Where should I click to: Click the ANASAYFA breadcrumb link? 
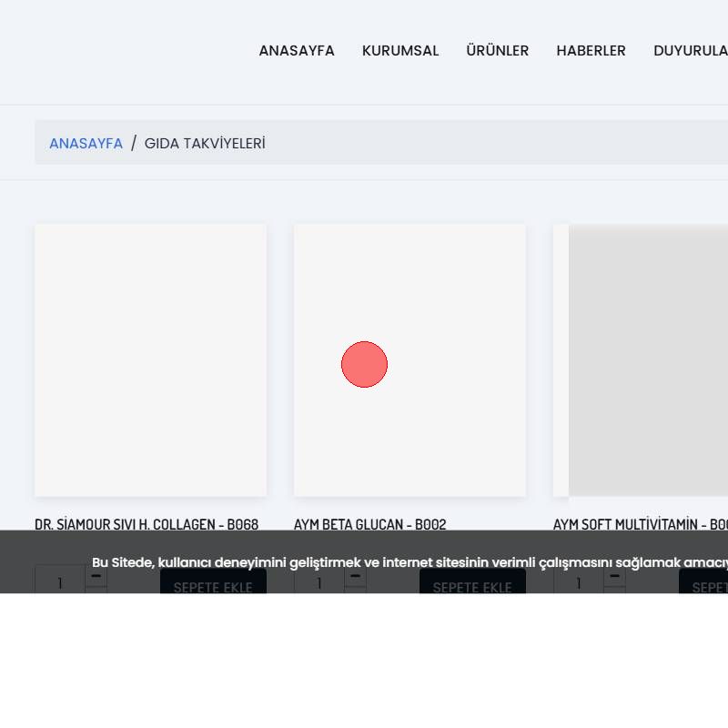point(86,144)
